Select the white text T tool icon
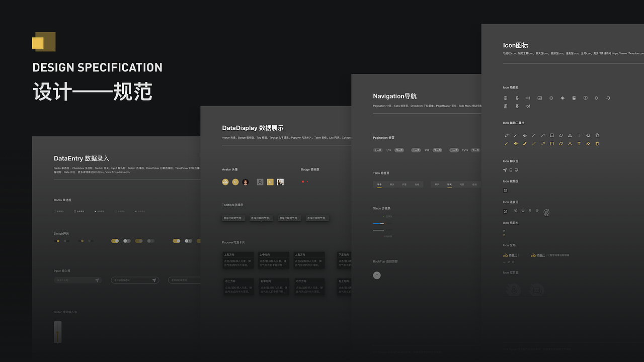Viewport: 644px width, 362px height. 579,135
